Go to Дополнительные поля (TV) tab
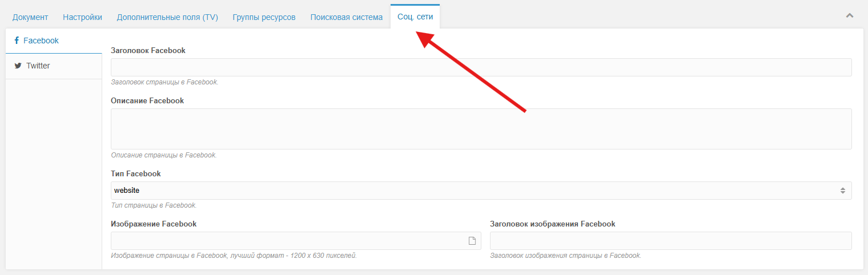This screenshot has height=275, width=868. pos(167,17)
